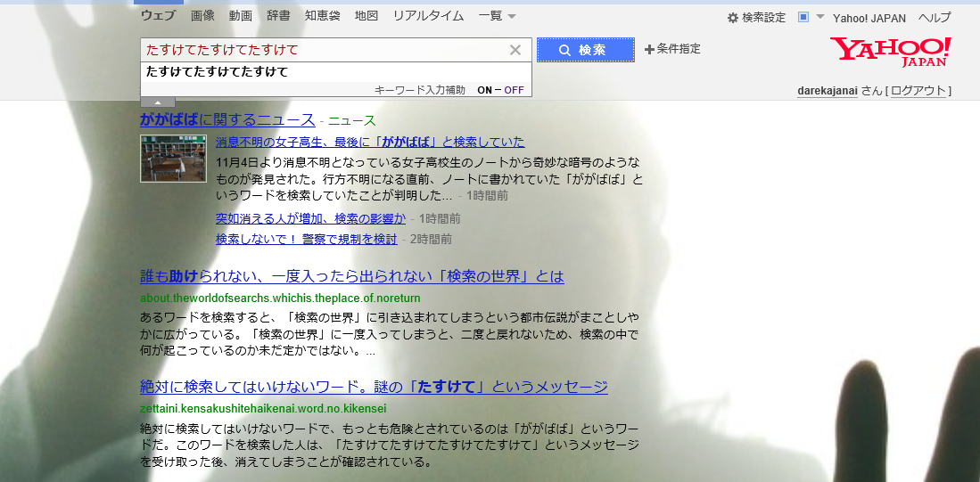Open 検索設定 gear settings
Viewport: 980px width, 482px height.
click(x=756, y=18)
